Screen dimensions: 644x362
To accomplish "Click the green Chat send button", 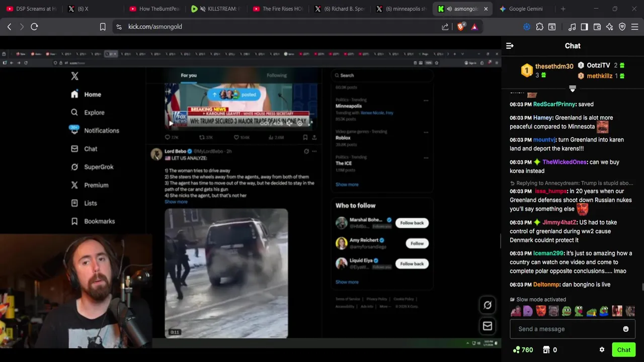I will (x=624, y=350).
